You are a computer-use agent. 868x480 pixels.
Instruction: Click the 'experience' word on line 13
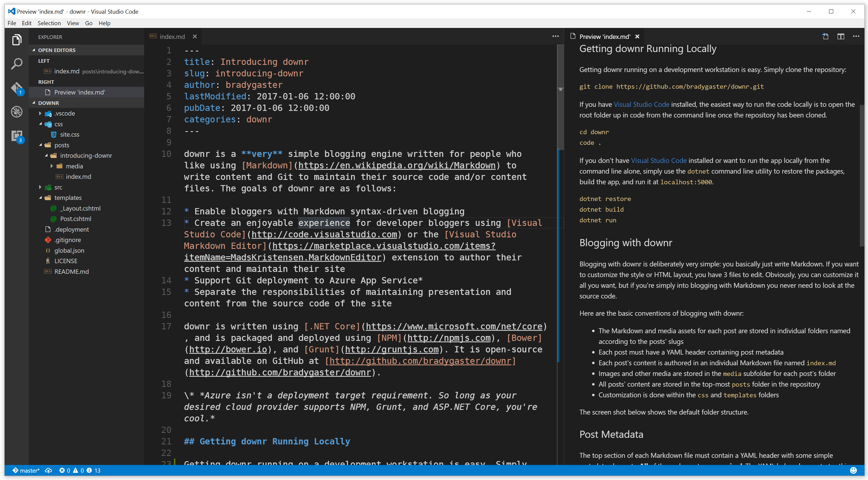click(324, 223)
